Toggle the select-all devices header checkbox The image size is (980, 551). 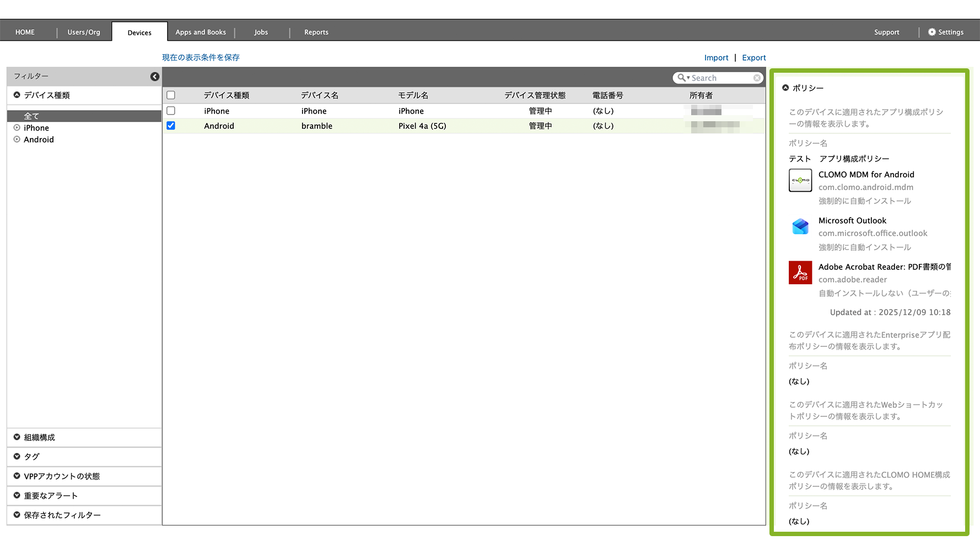pyautogui.click(x=171, y=95)
